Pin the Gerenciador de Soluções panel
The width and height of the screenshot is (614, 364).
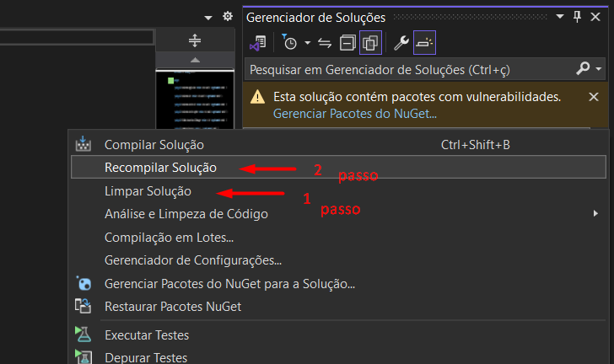click(577, 17)
